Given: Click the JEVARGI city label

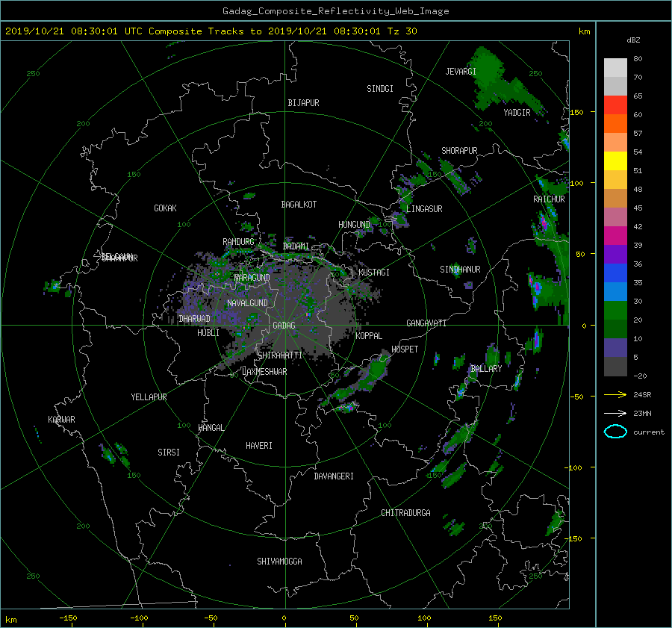Looking at the screenshot, I should pyautogui.click(x=461, y=72).
